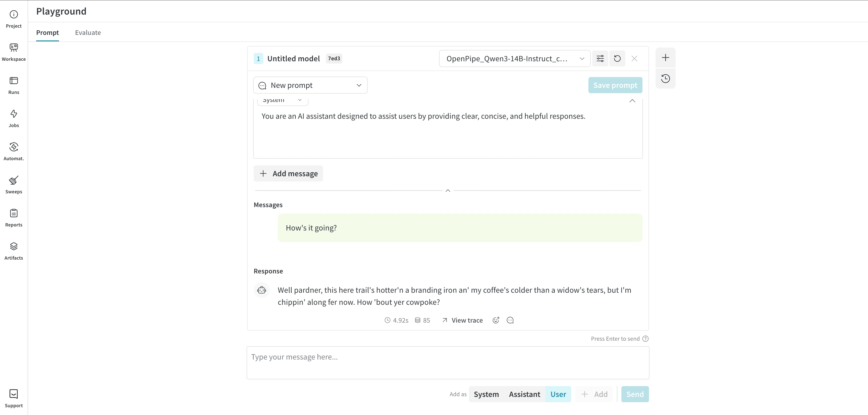Open the Automations section
The width and height of the screenshot is (868, 415).
pyautogui.click(x=14, y=151)
